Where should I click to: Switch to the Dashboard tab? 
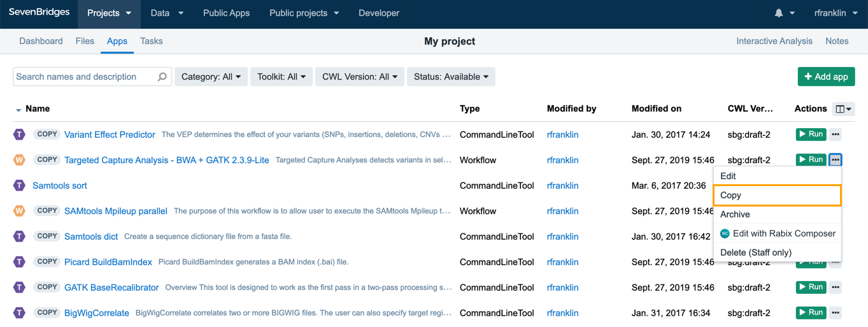41,41
